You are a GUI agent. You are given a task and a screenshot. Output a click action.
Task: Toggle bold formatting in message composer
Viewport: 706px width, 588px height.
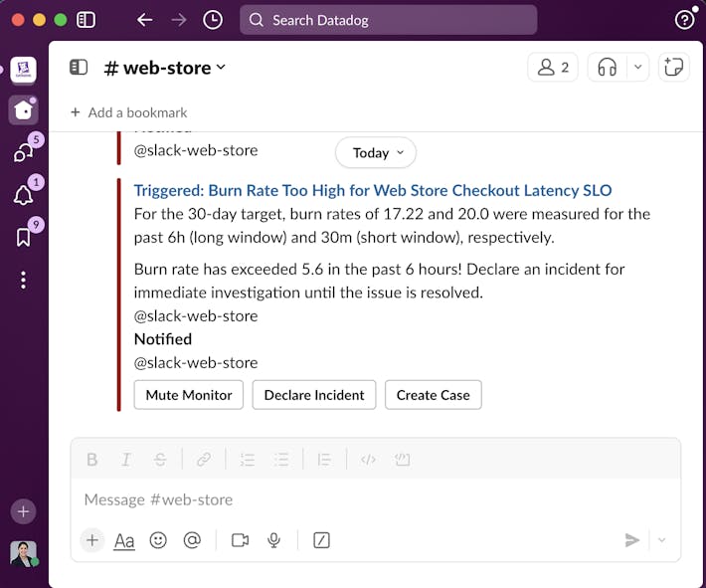pyautogui.click(x=92, y=460)
